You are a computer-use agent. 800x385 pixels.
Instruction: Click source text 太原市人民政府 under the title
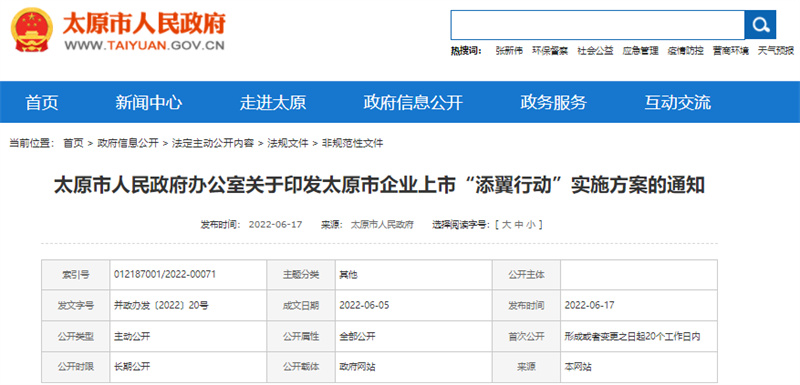[382, 224]
